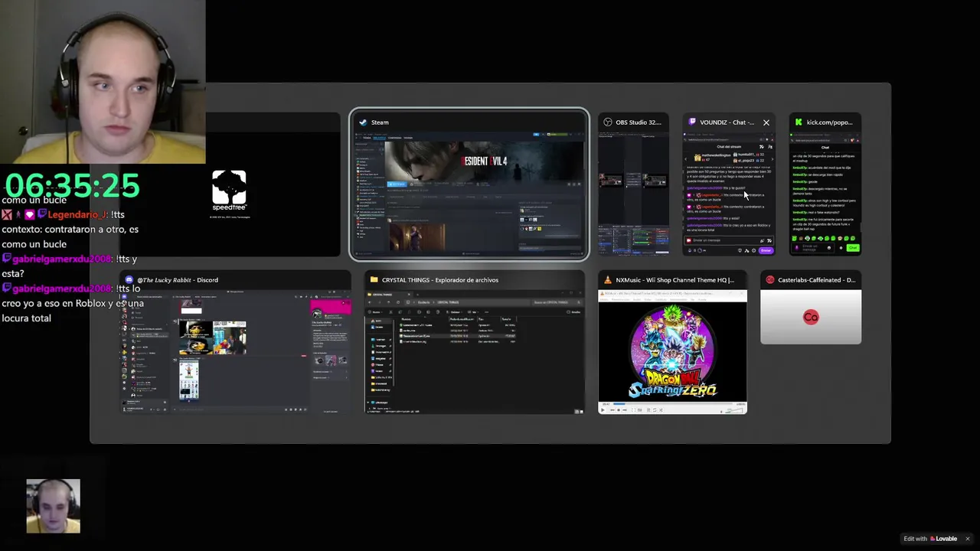The width and height of the screenshot is (980, 551).
Task: Click the "NXMusic - Wii Shop Channel Theme HQ" title
Action: [675, 280]
